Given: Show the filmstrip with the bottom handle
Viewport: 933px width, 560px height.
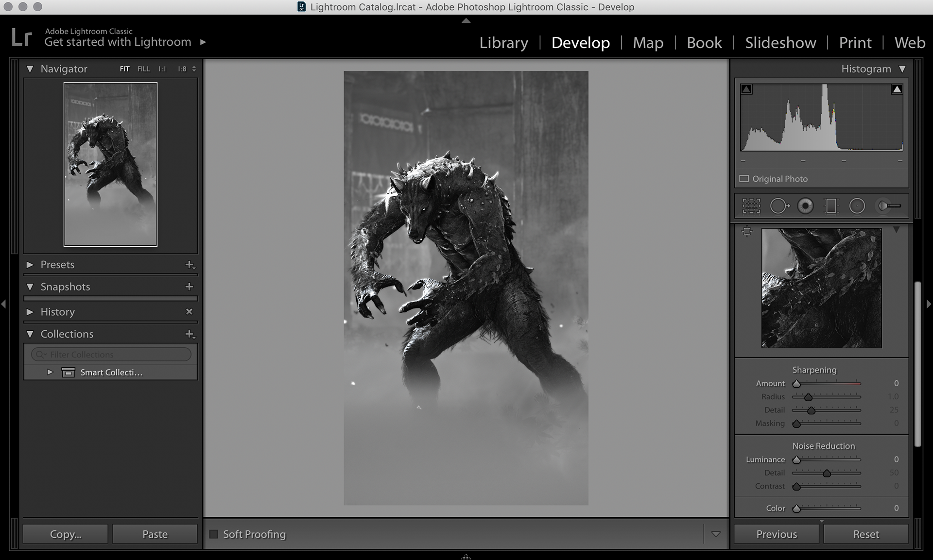Looking at the screenshot, I should 466,557.
